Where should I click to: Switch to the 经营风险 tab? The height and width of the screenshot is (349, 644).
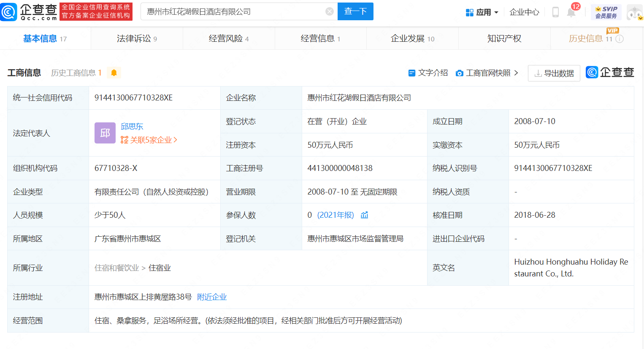coord(229,38)
